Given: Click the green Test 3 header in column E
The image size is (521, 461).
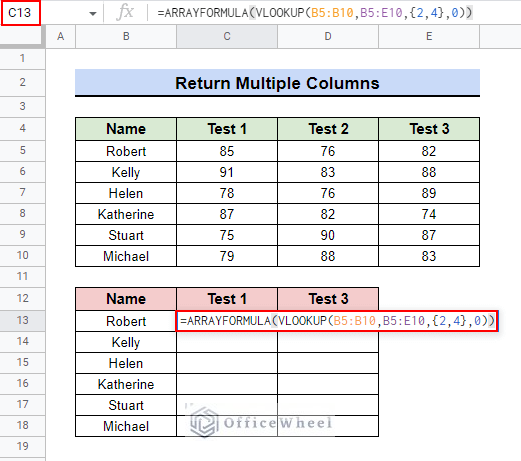Looking at the screenshot, I should click(x=429, y=129).
